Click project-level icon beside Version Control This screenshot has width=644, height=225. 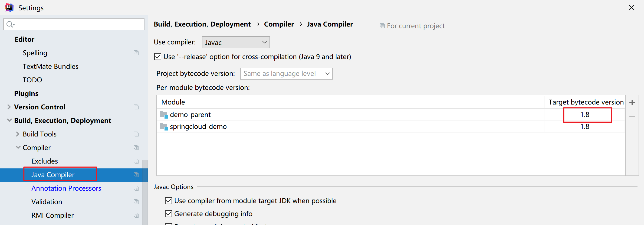136,107
